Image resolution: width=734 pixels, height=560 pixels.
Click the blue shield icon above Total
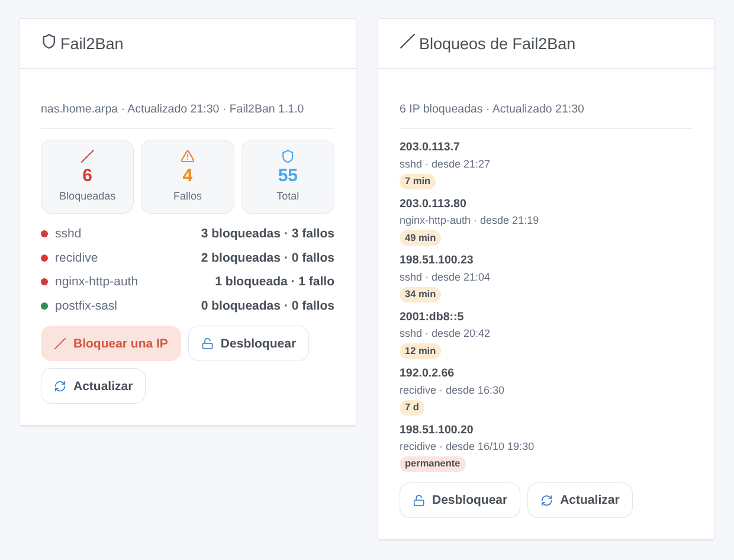(288, 156)
